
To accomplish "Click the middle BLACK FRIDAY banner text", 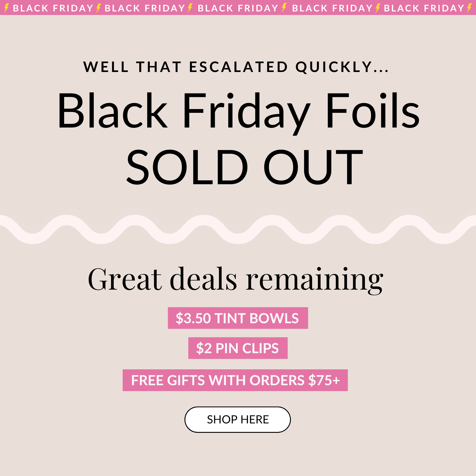I will coord(238,8).
